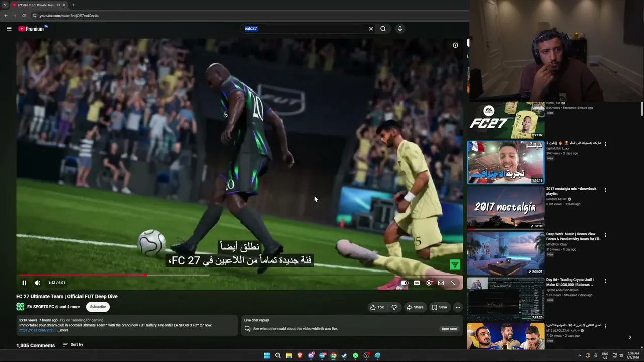This screenshot has width=644, height=362.
Task: Toggle the autoplay switch in player
Action: (x=405, y=283)
